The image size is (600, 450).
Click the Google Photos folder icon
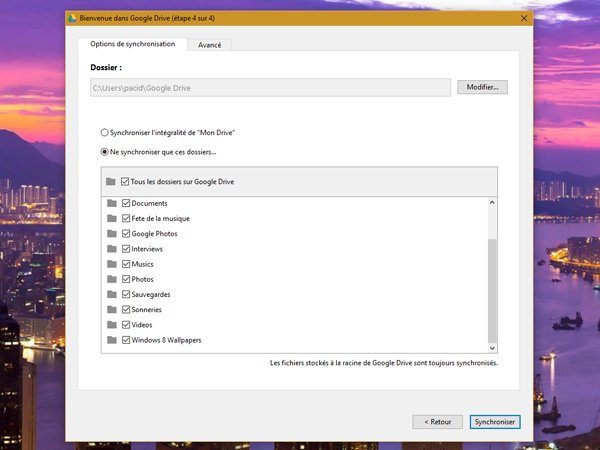[112, 233]
